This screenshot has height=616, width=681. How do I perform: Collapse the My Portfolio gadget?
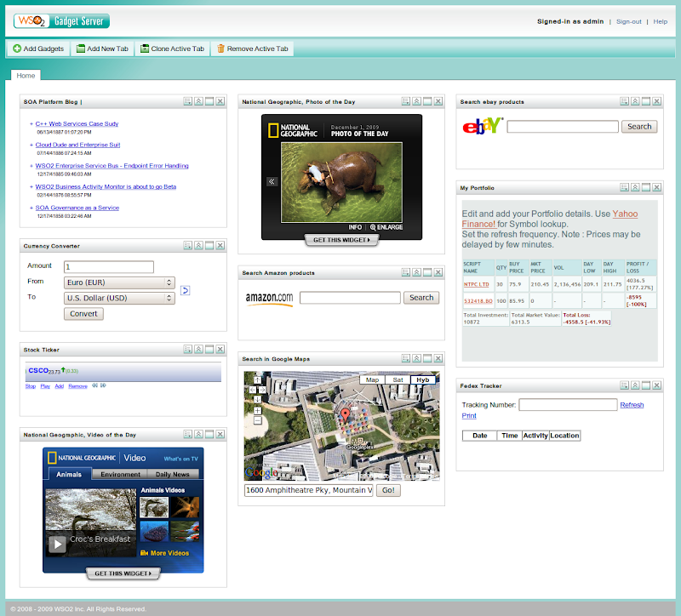click(x=635, y=187)
